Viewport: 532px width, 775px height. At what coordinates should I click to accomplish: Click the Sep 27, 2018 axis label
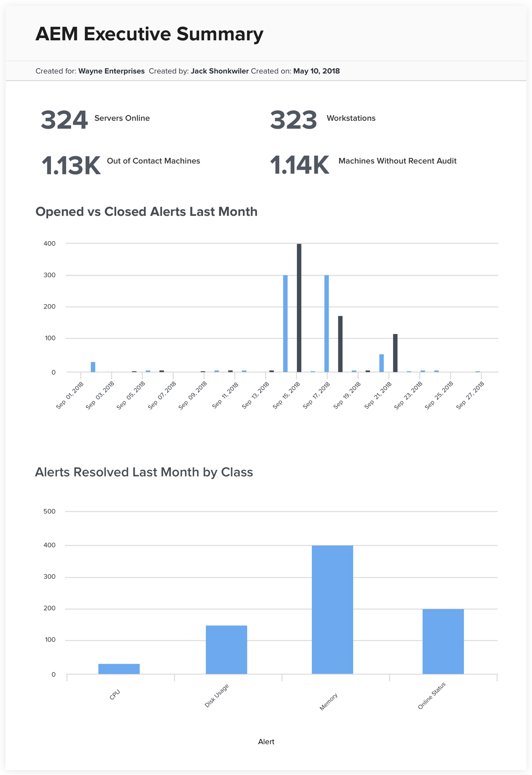[470, 395]
